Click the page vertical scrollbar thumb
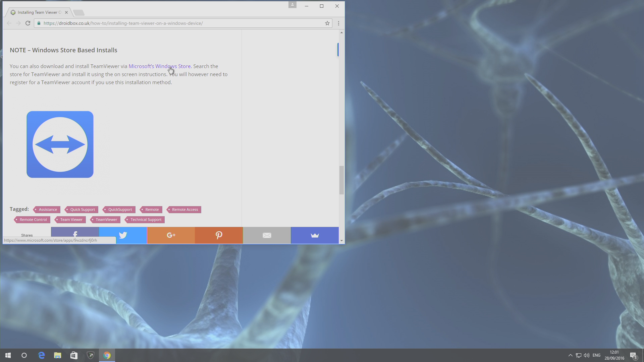The height and width of the screenshot is (362, 644). coord(341,180)
